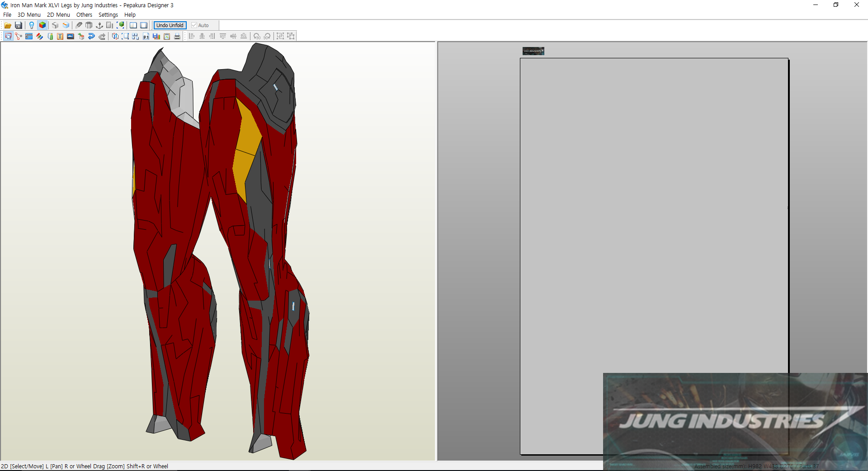This screenshot has width=868, height=471.
Task: Open the File menu
Action: 7,15
